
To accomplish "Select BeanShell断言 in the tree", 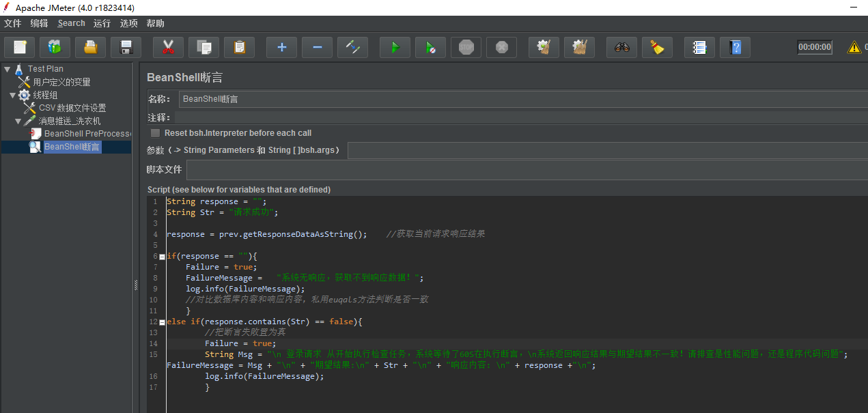I will tap(72, 147).
